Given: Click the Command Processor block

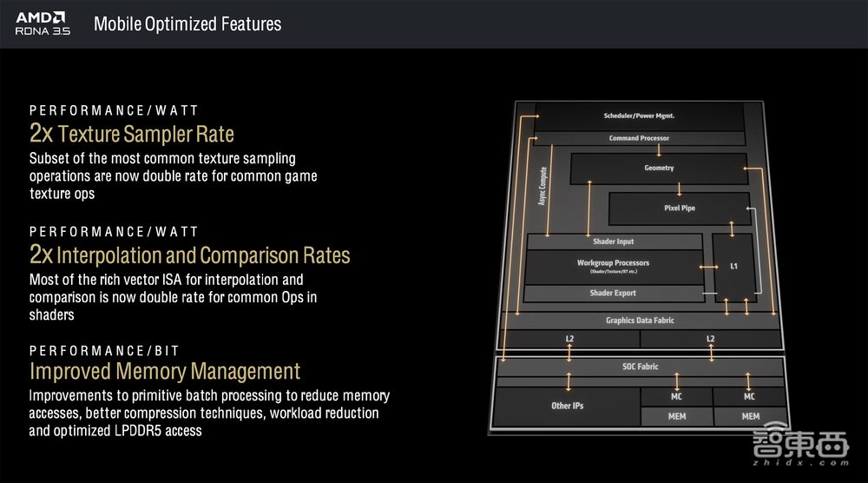Looking at the screenshot, I should 639,138.
